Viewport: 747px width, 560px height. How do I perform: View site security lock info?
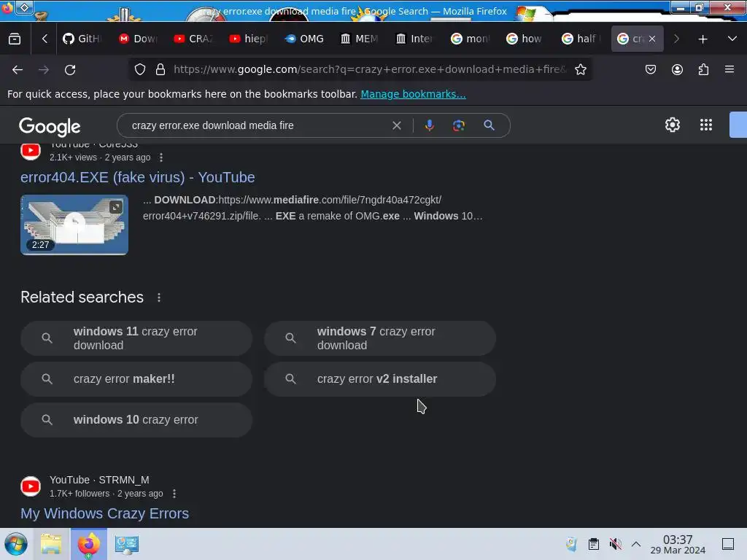(160, 69)
